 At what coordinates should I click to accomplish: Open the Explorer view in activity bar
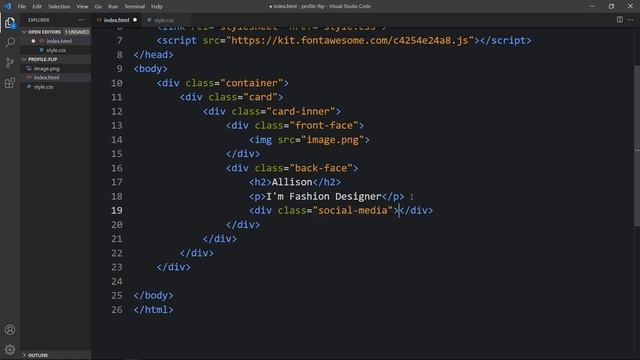pyautogui.click(x=10, y=23)
